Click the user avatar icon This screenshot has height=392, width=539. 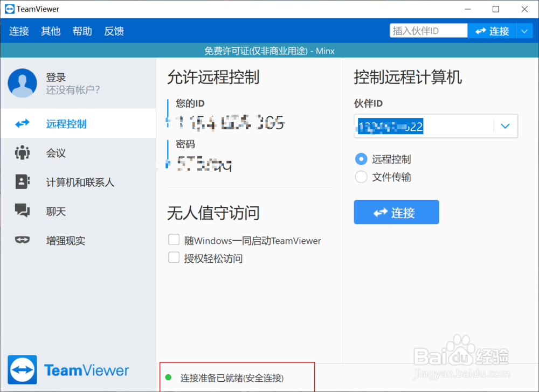(x=22, y=83)
